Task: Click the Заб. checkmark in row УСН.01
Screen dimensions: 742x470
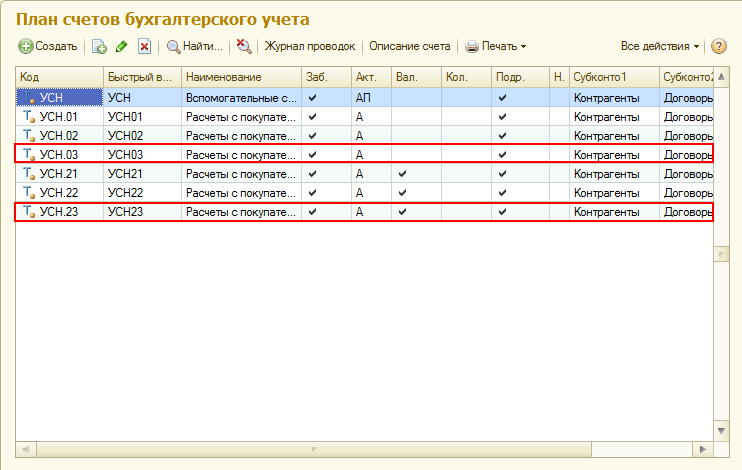Action: pyautogui.click(x=312, y=116)
